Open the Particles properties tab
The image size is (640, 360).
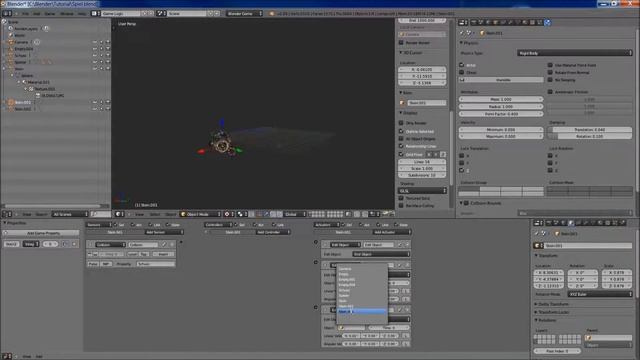click(x=540, y=22)
